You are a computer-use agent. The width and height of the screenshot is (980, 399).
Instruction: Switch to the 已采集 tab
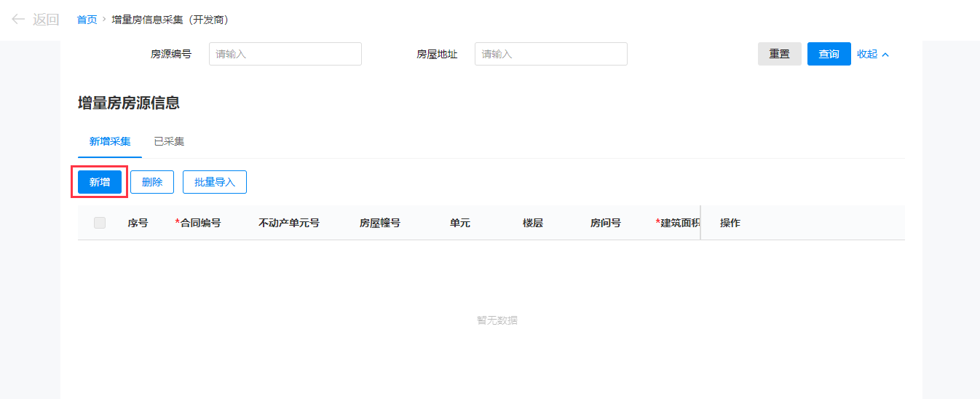pos(169,141)
